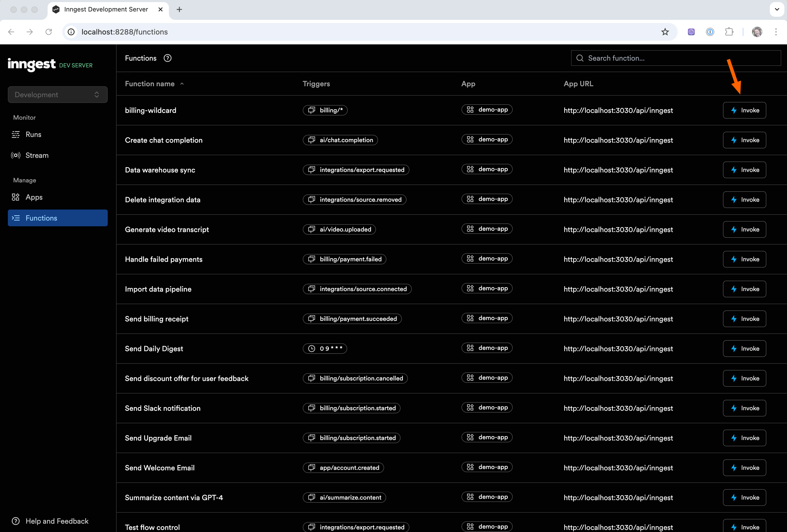
Task: Go to Apps in Manage section
Action: click(34, 197)
